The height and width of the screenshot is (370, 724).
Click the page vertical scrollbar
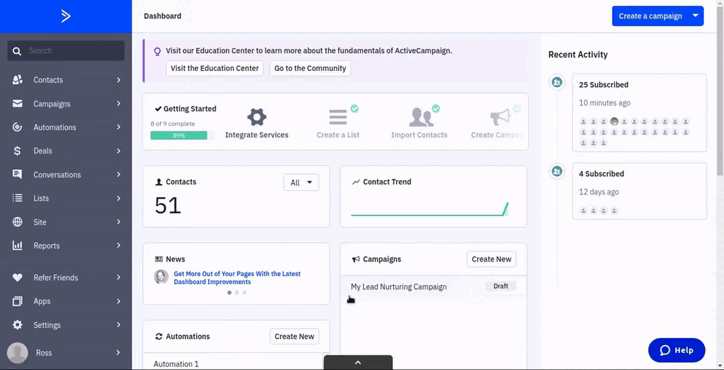[x=720, y=90]
